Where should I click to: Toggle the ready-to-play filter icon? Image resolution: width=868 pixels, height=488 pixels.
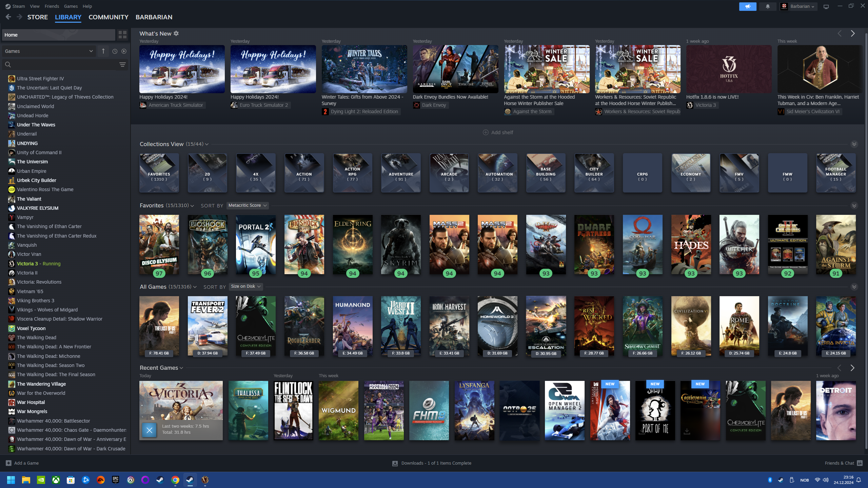124,51
